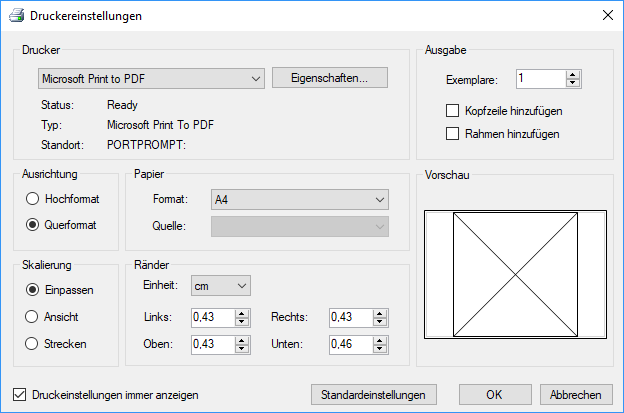Check the Rahmen hinzufügen option
This screenshot has height=413, width=624.
click(x=452, y=133)
